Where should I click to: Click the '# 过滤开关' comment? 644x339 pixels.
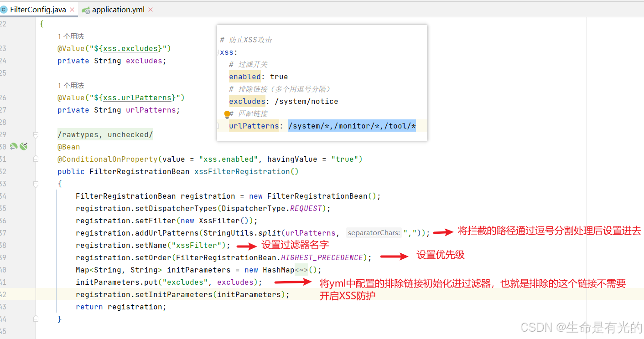248,65
